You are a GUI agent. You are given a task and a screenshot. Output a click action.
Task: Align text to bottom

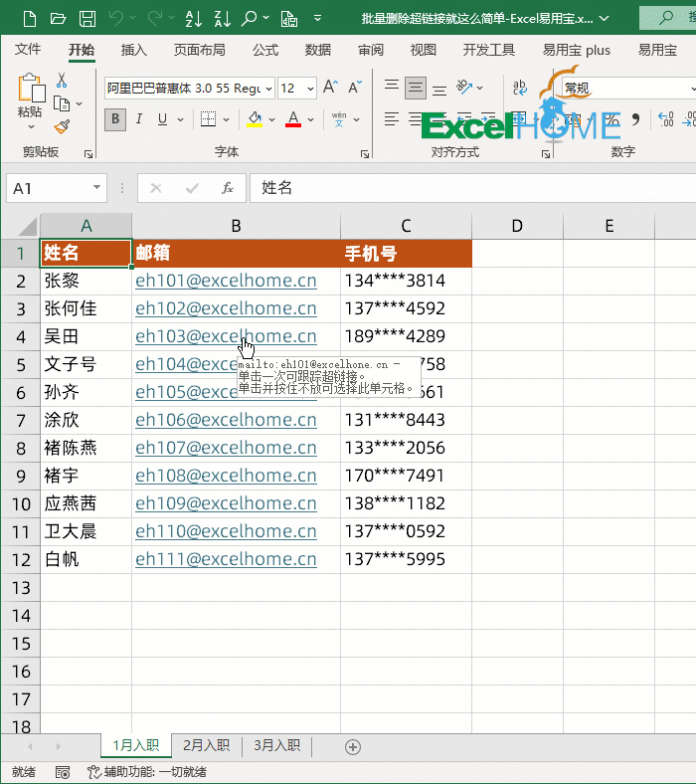pos(439,89)
